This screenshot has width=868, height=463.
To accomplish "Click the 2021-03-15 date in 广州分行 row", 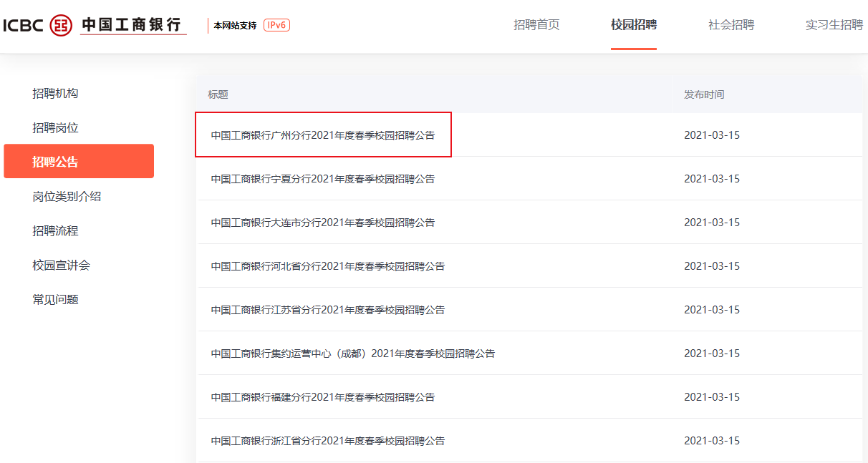I will (x=712, y=135).
